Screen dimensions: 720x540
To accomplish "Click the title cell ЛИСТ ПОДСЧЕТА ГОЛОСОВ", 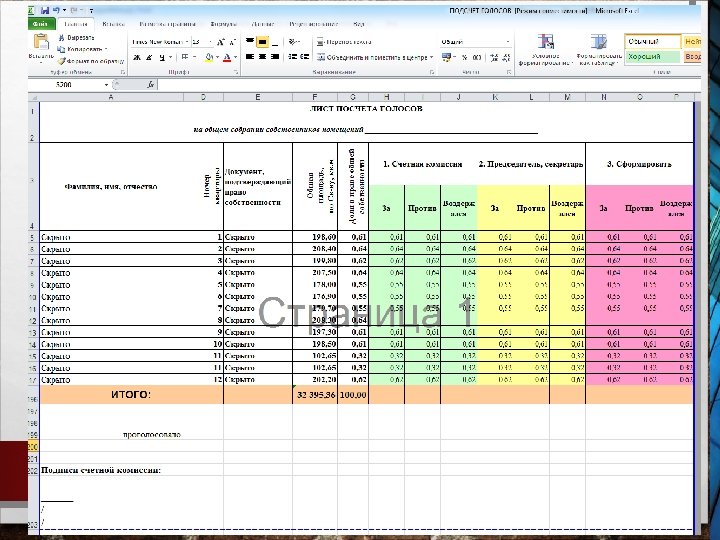I will pos(366,109).
